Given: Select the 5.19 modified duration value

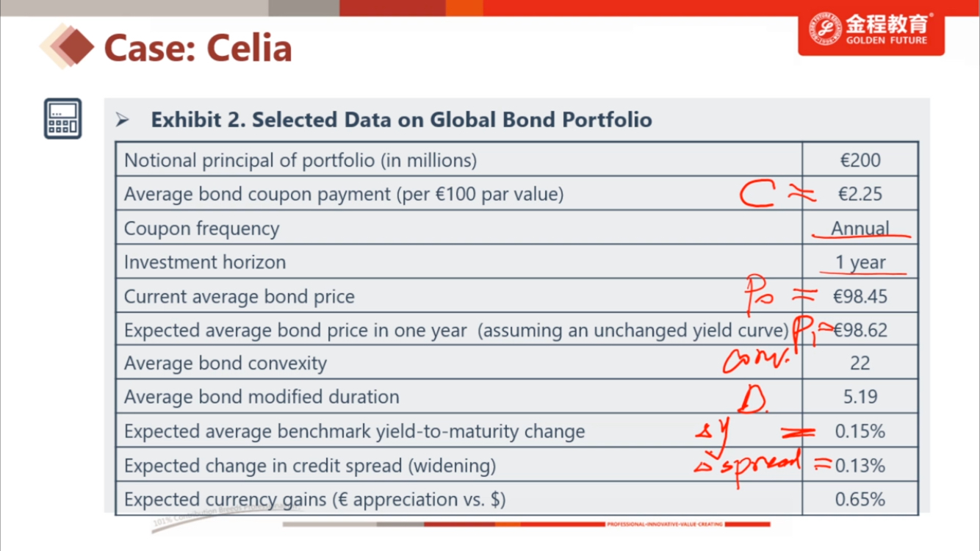Looking at the screenshot, I should click(x=860, y=397).
